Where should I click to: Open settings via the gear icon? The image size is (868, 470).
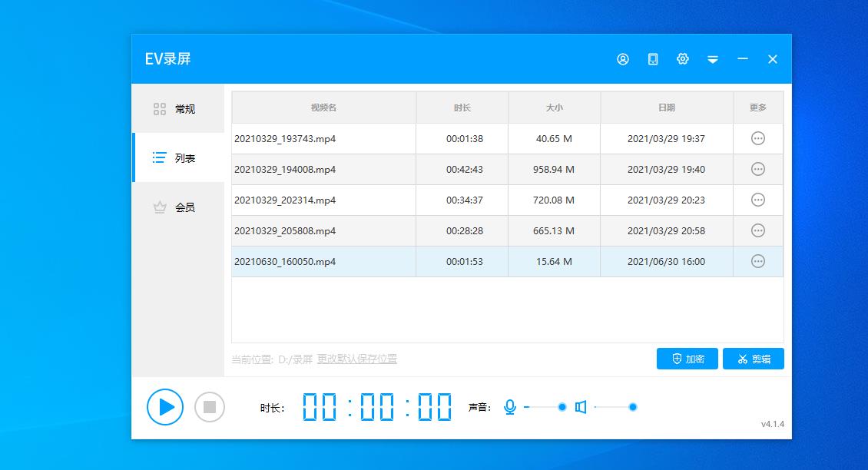[683, 59]
